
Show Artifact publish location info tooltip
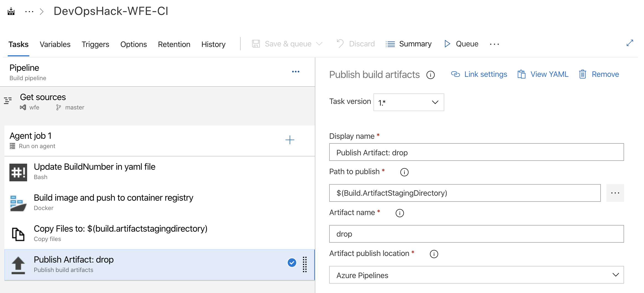pyautogui.click(x=434, y=254)
